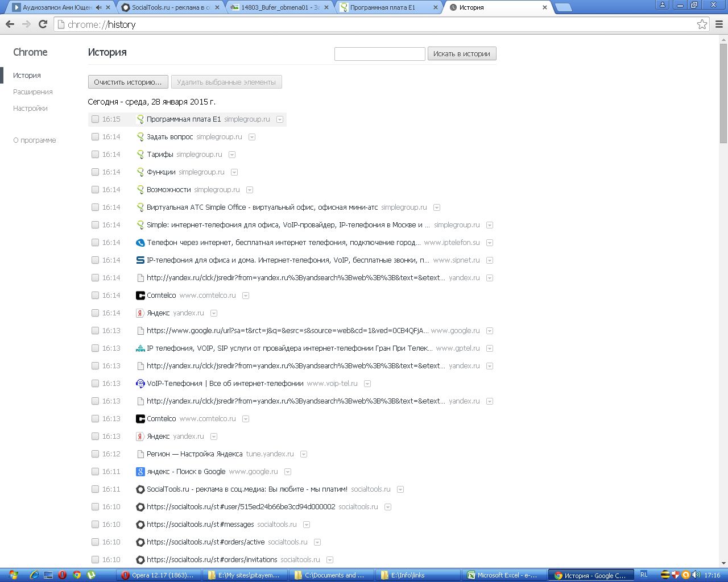Bookmark this page with the star icon

[x=702, y=24]
